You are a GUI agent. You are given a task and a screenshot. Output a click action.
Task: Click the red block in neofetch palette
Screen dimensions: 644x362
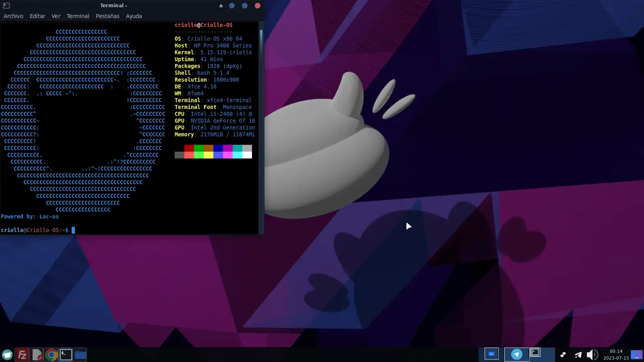tap(189, 148)
